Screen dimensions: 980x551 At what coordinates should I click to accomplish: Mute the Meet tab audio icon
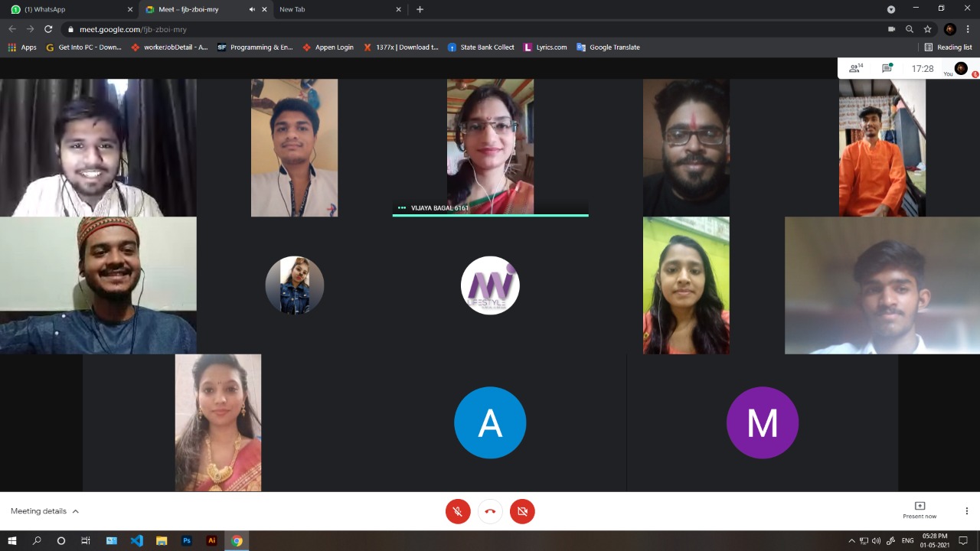pos(252,9)
